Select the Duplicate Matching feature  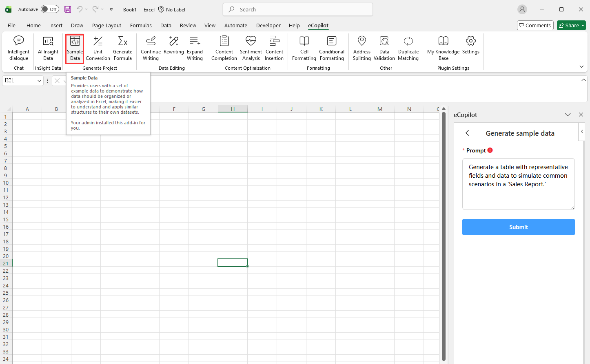(408, 48)
